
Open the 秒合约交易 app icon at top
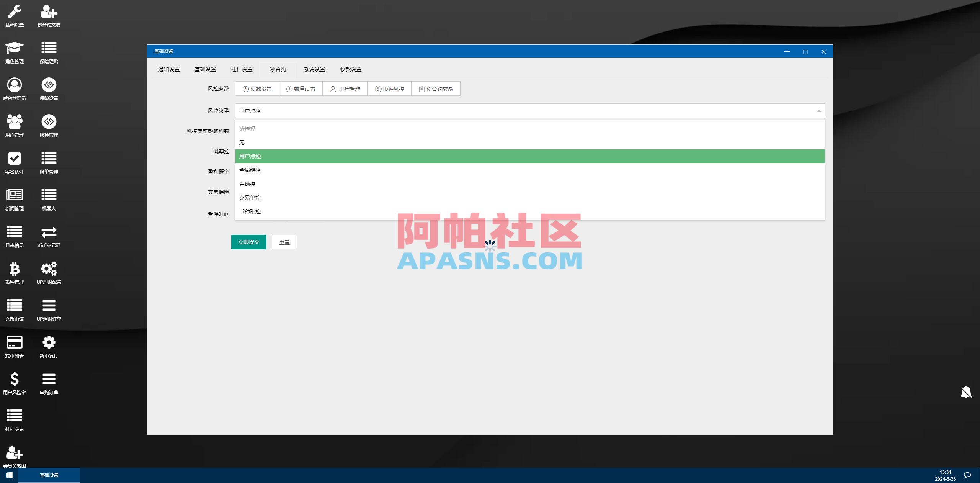click(49, 15)
